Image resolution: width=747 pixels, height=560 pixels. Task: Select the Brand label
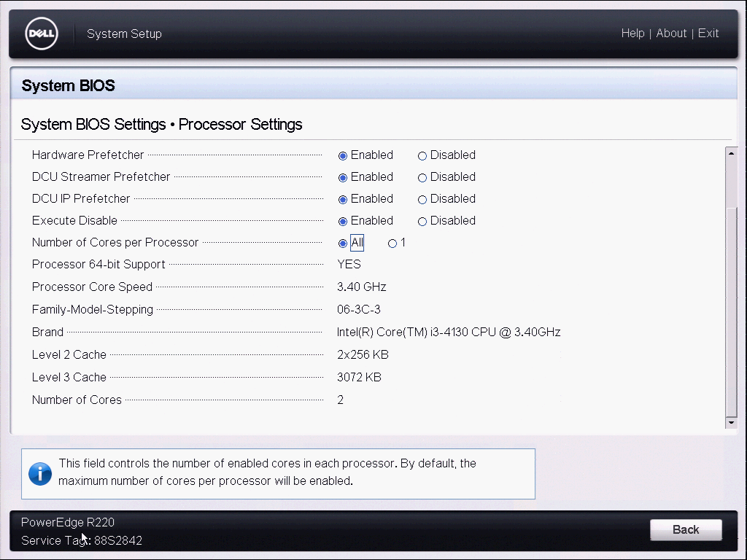click(x=47, y=332)
